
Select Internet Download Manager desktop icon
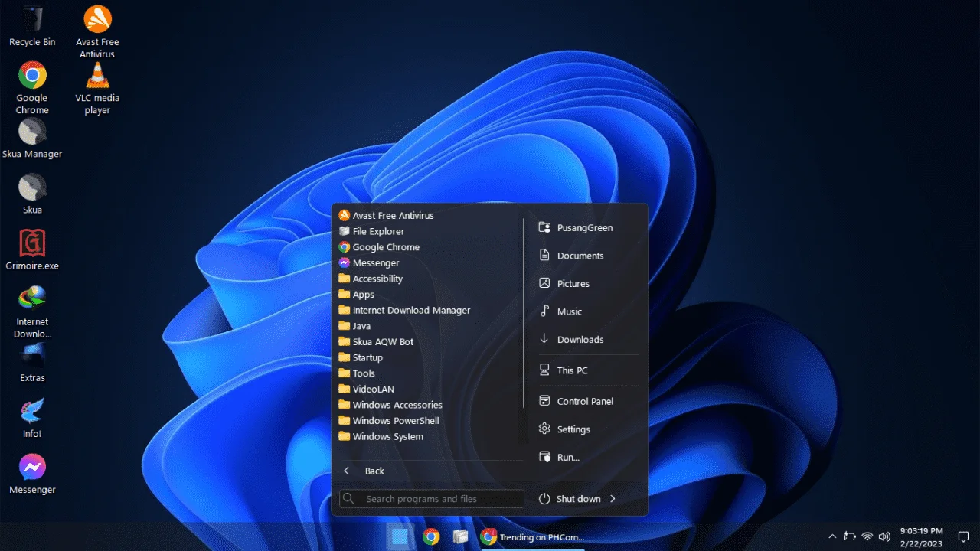pyautogui.click(x=32, y=312)
